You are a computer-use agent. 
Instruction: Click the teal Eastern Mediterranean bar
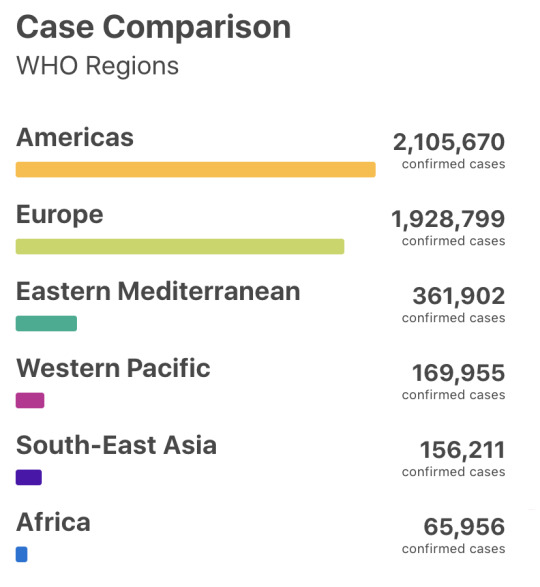pyautogui.click(x=46, y=323)
